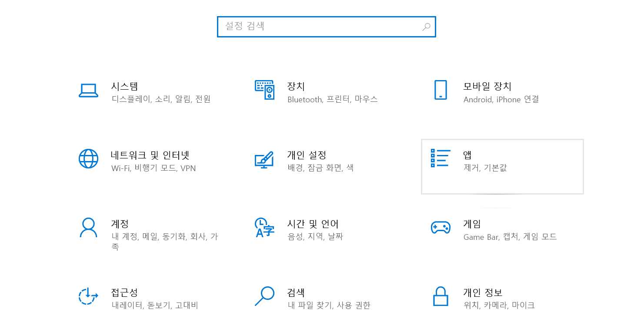
Task: Click the 모바일 장치 phone icon
Action: pos(440,90)
